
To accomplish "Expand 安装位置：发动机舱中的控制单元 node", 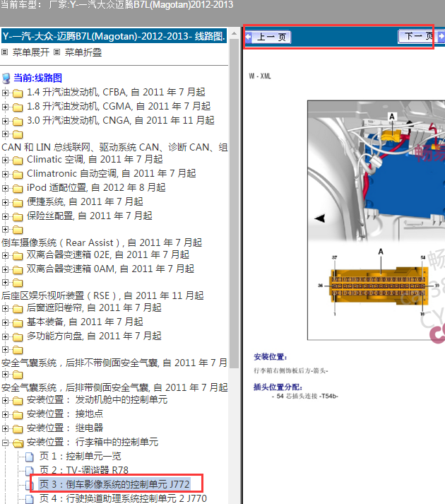I will 5,401.
